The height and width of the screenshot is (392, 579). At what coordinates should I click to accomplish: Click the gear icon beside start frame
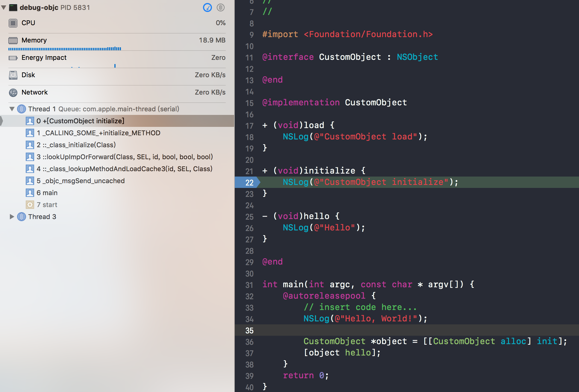click(30, 205)
